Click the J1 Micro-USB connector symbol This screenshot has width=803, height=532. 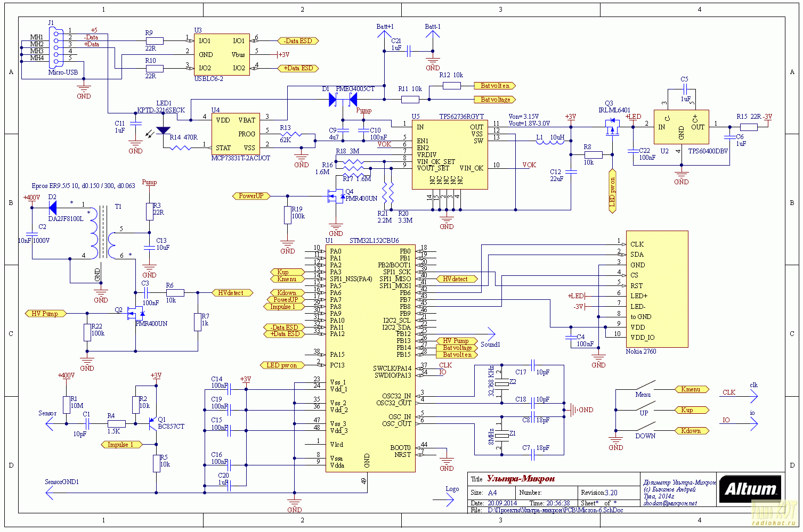pos(56,47)
